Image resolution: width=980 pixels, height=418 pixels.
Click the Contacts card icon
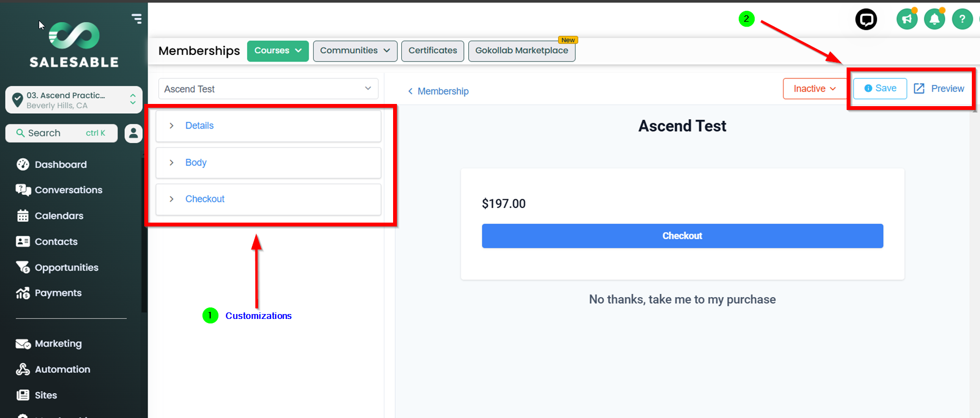[23, 242]
